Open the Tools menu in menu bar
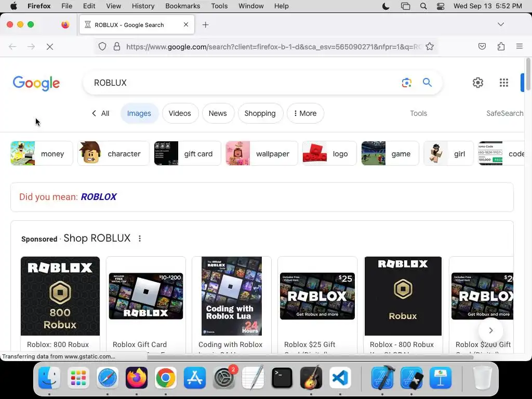 tap(219, 6)
